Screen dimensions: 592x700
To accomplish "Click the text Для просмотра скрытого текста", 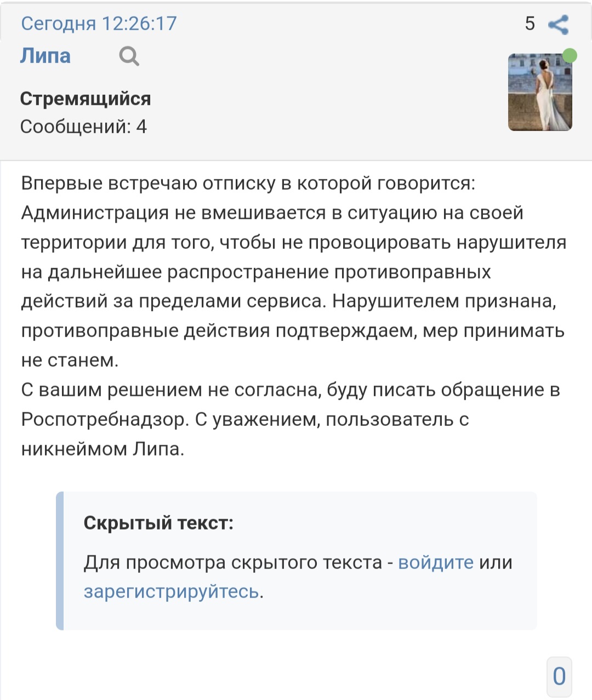I will (x=233, y=562).
